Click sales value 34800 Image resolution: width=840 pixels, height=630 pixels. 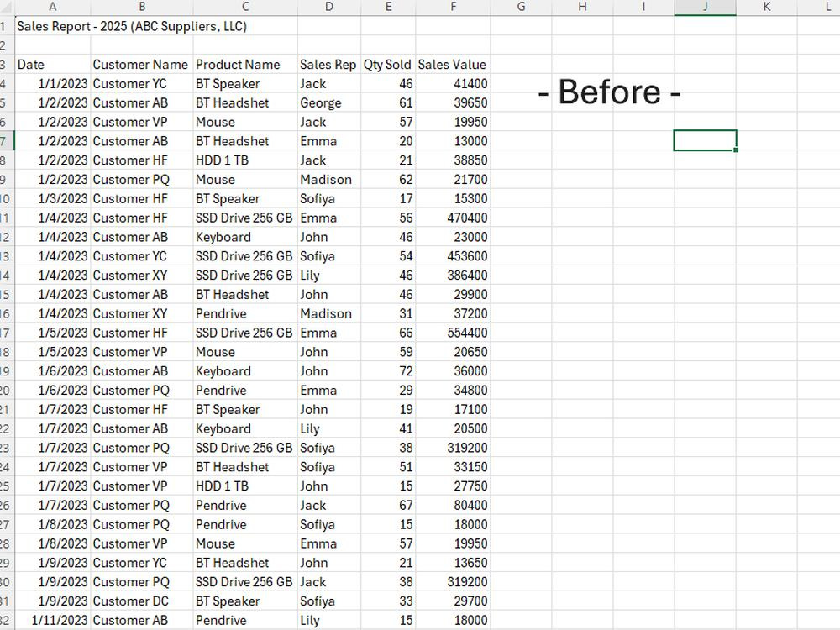point(454,391)
